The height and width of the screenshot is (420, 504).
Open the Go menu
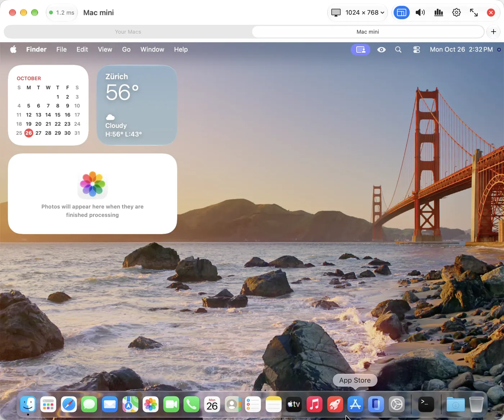[x=126, y=49]
